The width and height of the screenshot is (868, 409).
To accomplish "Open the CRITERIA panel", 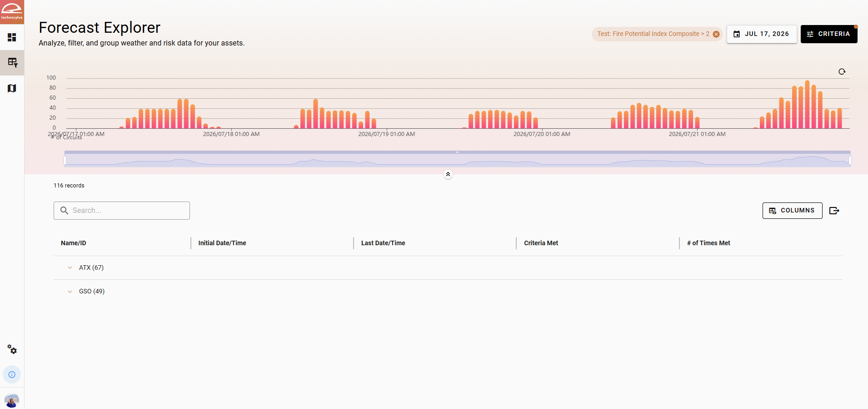I will point(829,34).
